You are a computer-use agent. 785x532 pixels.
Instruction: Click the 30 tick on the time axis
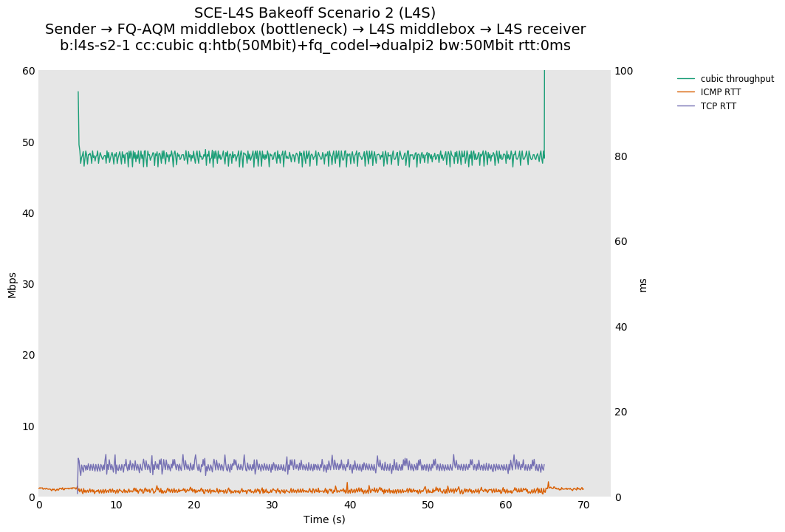[x=272, y=505]
